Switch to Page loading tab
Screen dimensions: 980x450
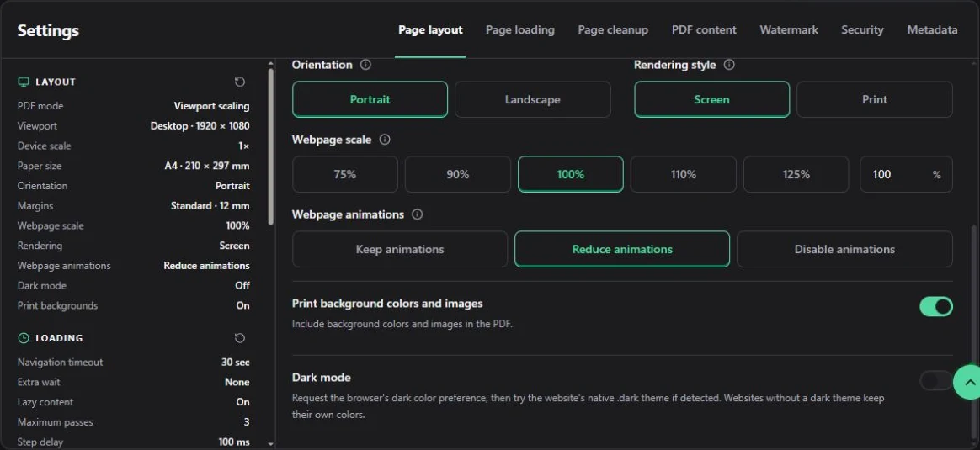click(x=520, y=30)
